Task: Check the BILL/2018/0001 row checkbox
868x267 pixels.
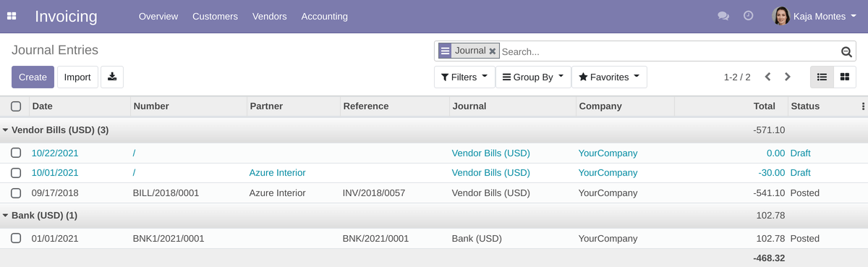Action: (16, 193)
